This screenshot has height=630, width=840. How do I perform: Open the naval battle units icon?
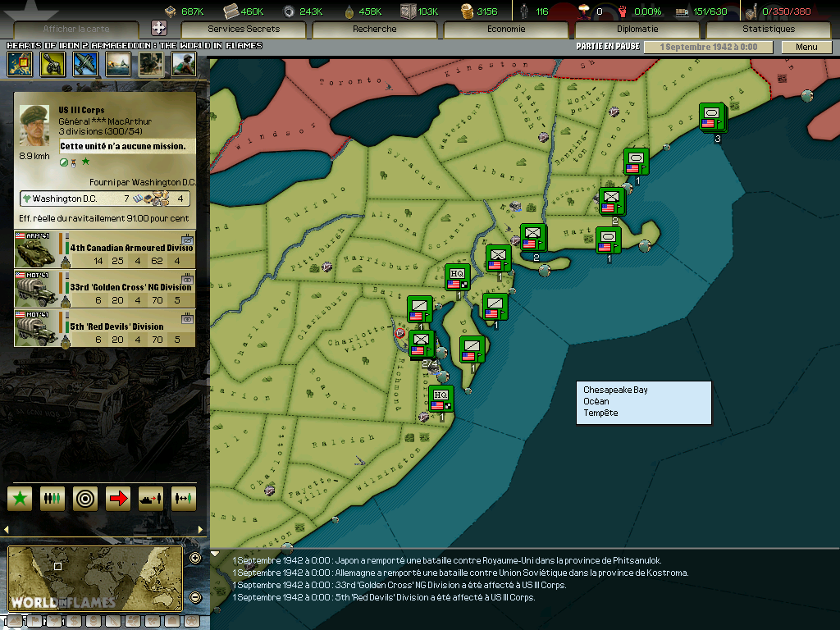pyautogui.click(x=118, y=64)
